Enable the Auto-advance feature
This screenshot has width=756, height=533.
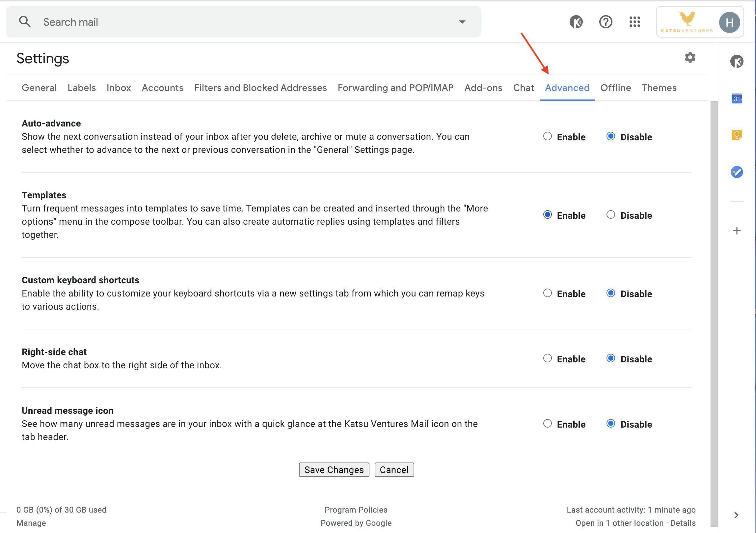click(x=547, y=137)
